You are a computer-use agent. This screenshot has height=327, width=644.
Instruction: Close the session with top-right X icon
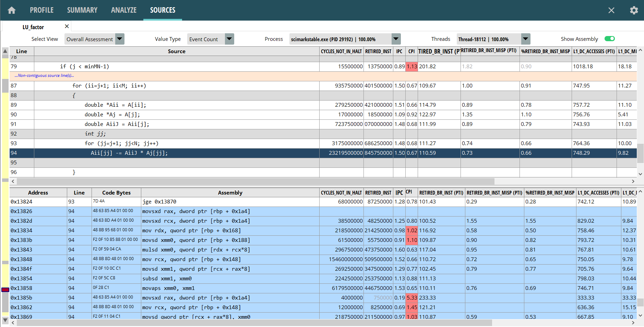(611, 10)
